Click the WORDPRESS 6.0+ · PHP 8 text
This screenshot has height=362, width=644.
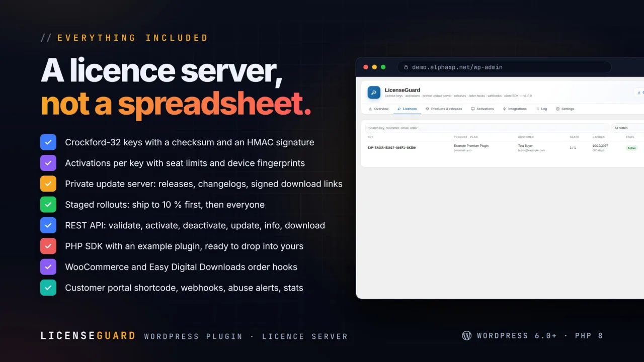[540, 335]
